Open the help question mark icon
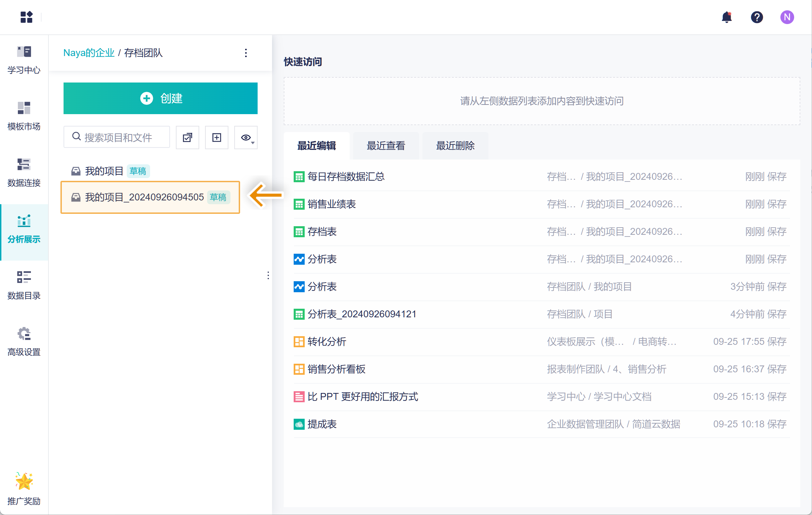812x515 pixels. (x=757, y=17)
